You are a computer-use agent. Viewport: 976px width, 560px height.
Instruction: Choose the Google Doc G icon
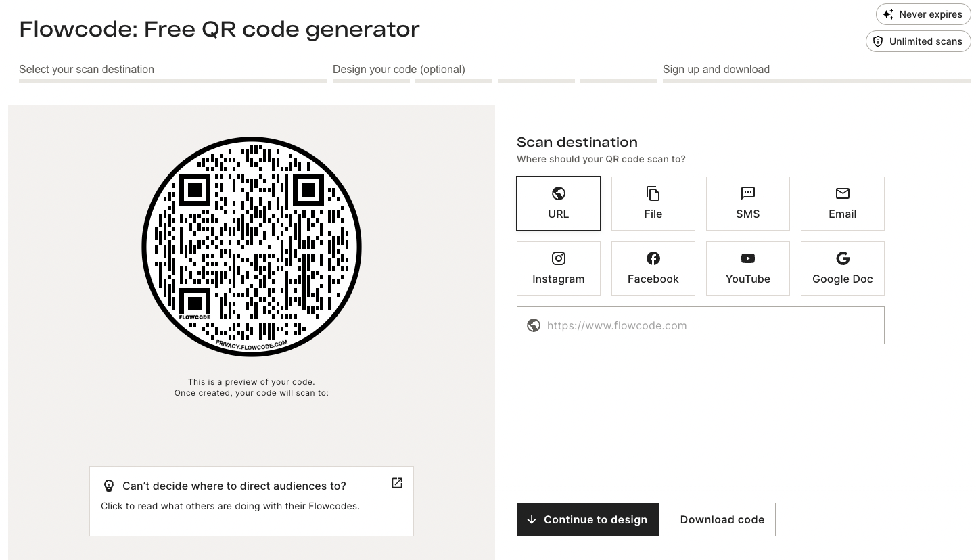tap(843, 258)
